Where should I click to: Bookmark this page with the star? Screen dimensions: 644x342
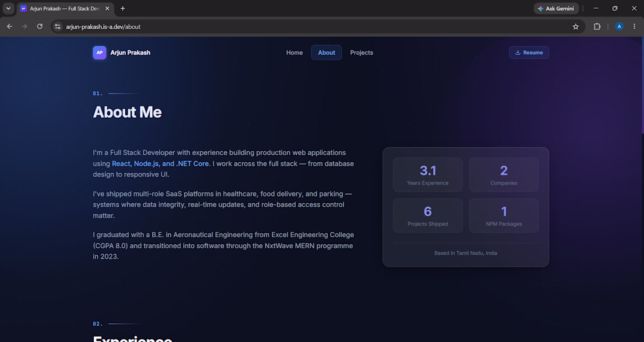pos(576,26)
